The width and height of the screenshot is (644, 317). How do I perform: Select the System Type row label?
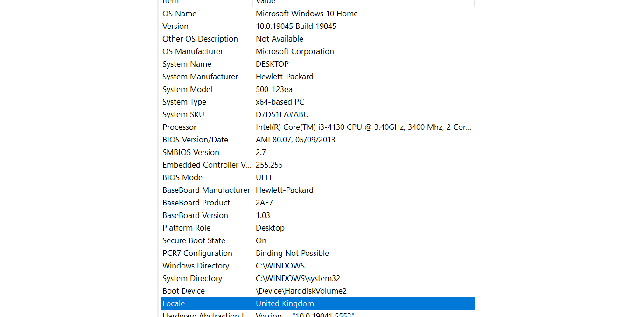pos(184,102)
